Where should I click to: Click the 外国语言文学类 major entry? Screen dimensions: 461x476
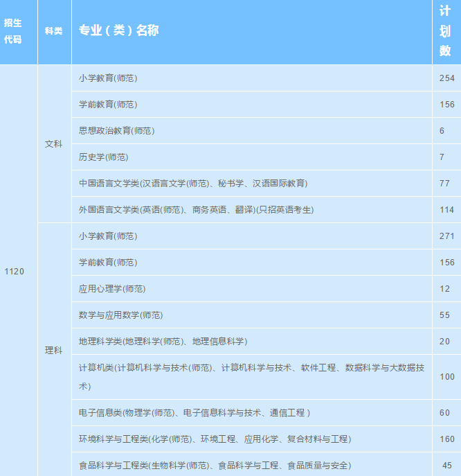[197, 210]
